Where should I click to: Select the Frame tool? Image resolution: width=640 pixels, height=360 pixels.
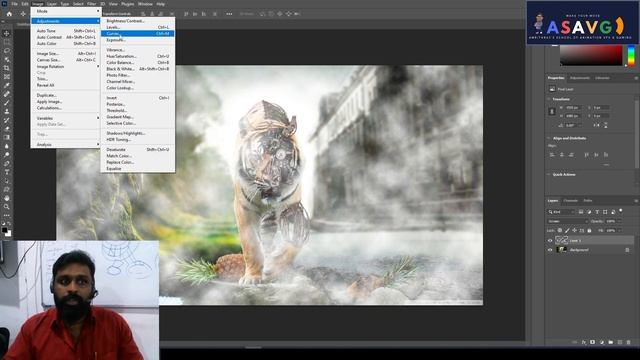[7, 76]
